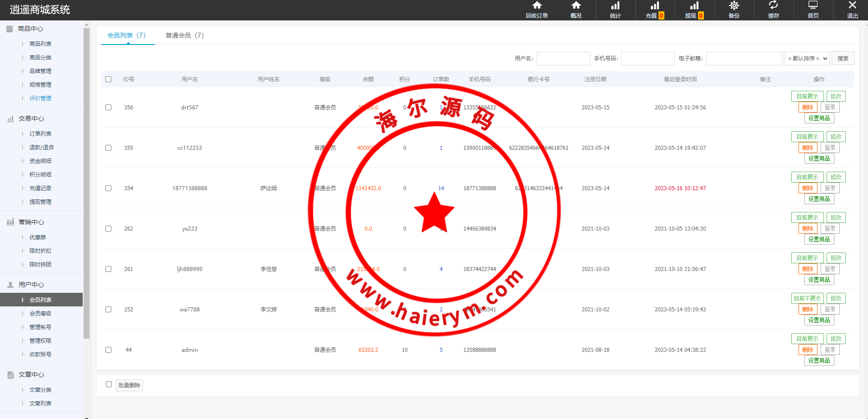This screenshot has width=868, height=419.
Task: Collapse the 商品中心 sidebar section
Action: coord(30,29)
